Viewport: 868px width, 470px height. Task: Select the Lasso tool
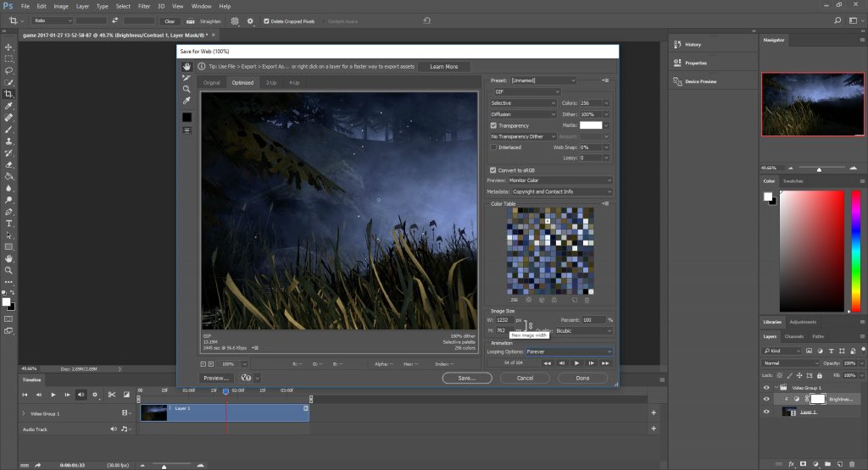click(x=8, y=71)
